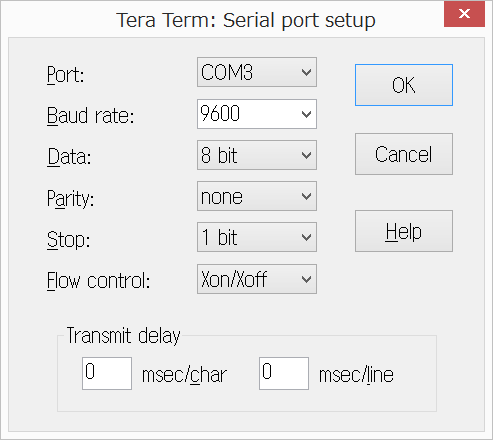Confirm settings with the OK button
The height and width of the screenshot is (440, 493).
[404, 85]
